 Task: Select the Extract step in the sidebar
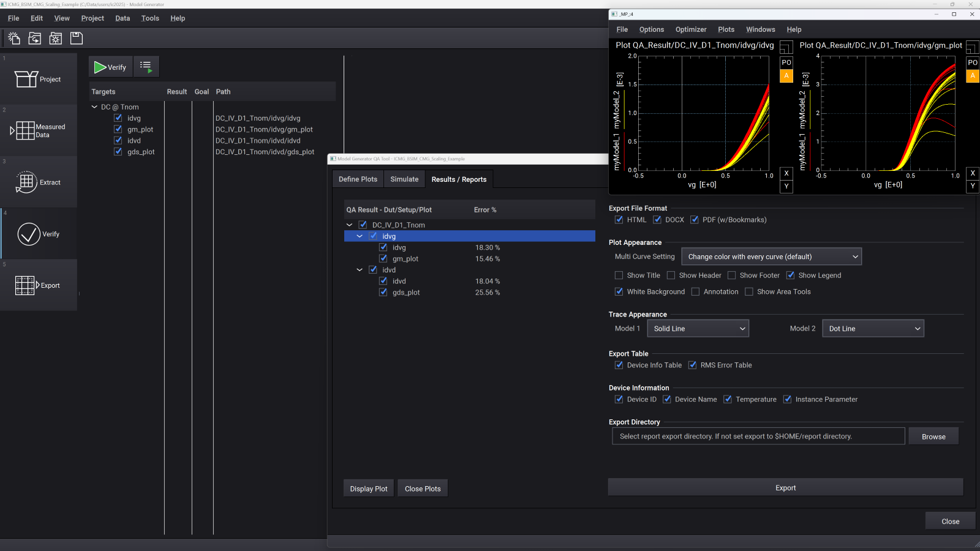(38, 181)
